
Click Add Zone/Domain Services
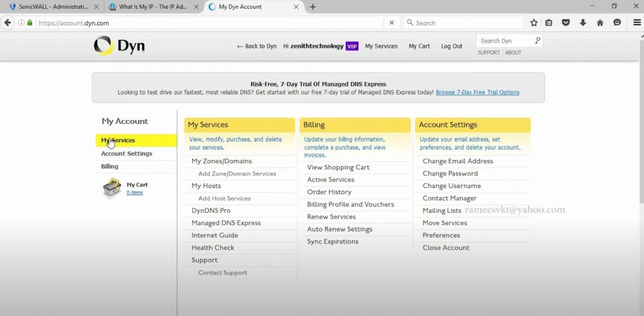(237, 173)
